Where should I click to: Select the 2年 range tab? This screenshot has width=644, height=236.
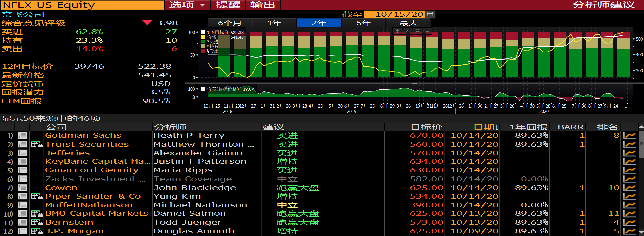(319, 23)
